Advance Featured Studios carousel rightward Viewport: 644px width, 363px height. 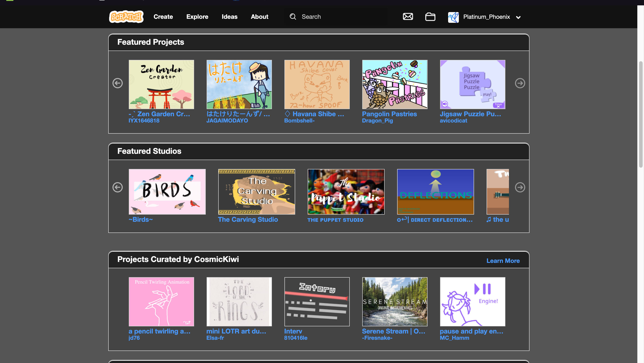pyautogui.click(x=520, y=187)
